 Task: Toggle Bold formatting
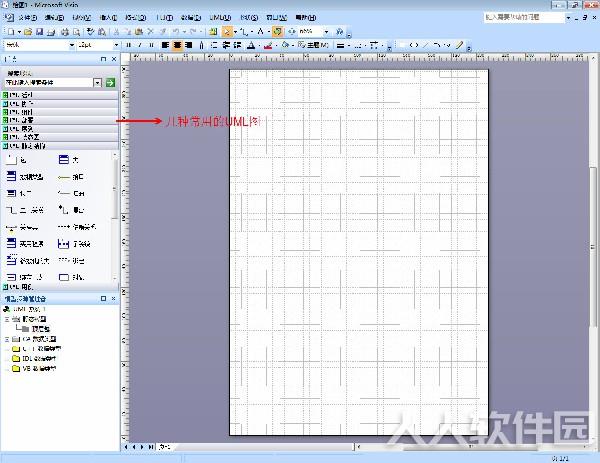(129, 45)
